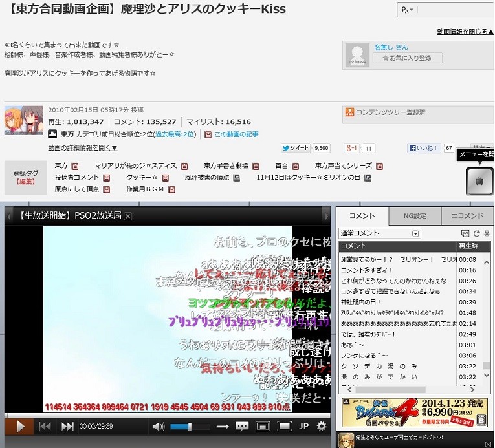Open player settings gear icon
Image resolution: width=495 pixels, height=448 pixels.
click(x=322, y=427)
